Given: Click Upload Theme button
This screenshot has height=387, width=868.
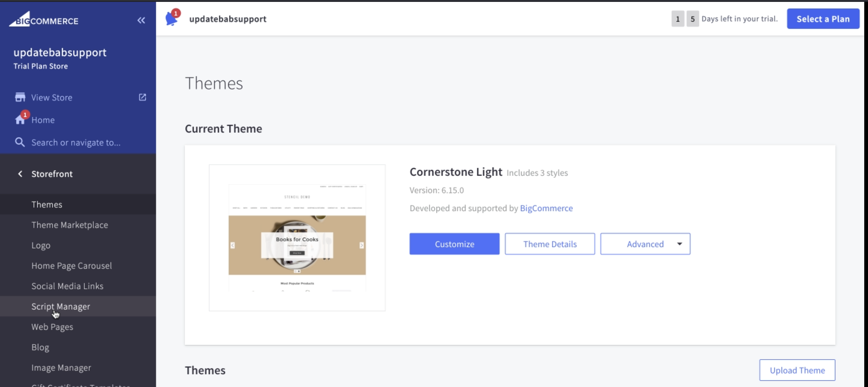Looking at the screenshot, I should [x=797, y=370].
